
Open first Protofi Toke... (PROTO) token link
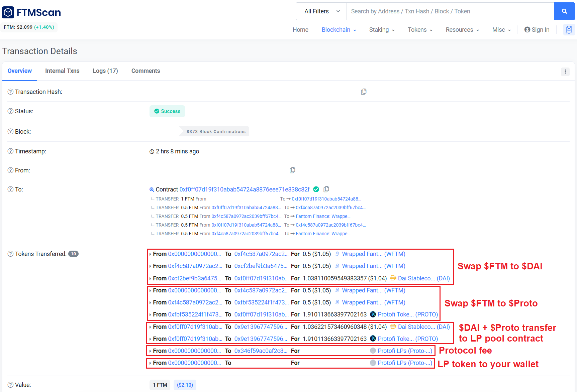pyautogui.click(x=408, y=314)
